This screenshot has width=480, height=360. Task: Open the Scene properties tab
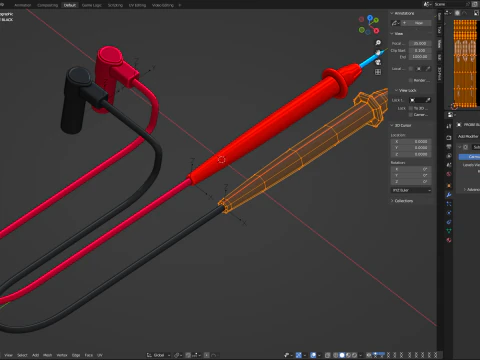(449, 165)
